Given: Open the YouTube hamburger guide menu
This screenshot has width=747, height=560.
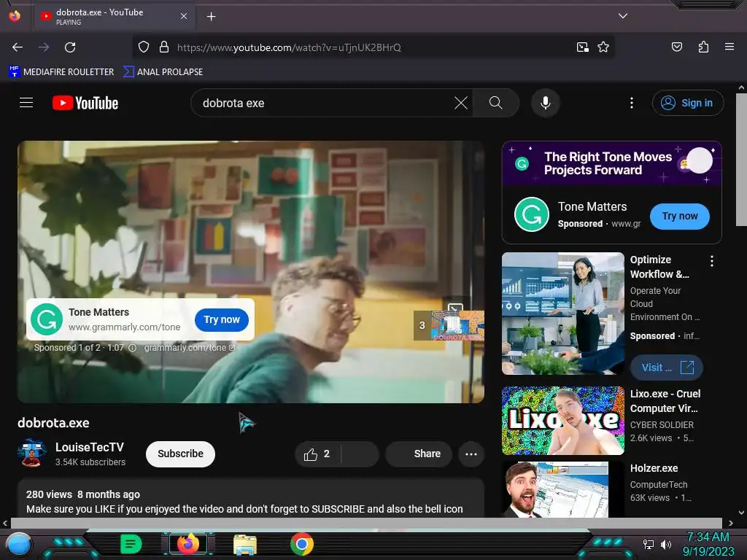Looking at the screenshot, I should (x=26, y=103).
